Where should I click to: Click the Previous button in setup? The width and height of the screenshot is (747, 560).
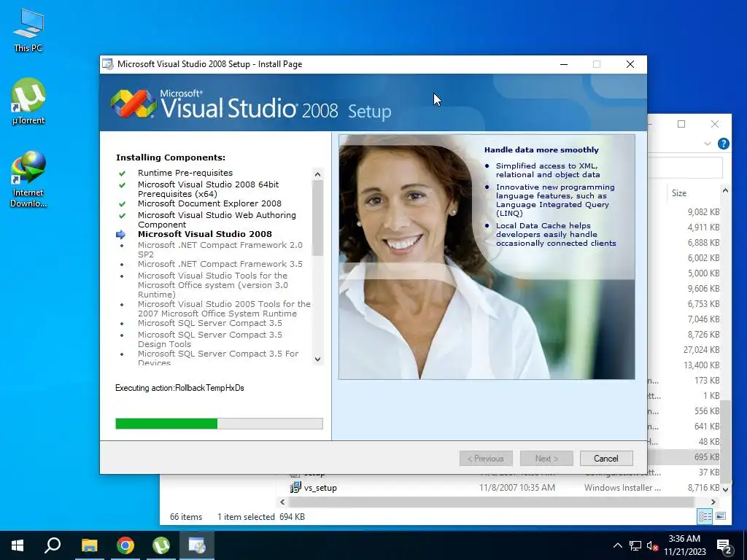(x=486, y=458)
